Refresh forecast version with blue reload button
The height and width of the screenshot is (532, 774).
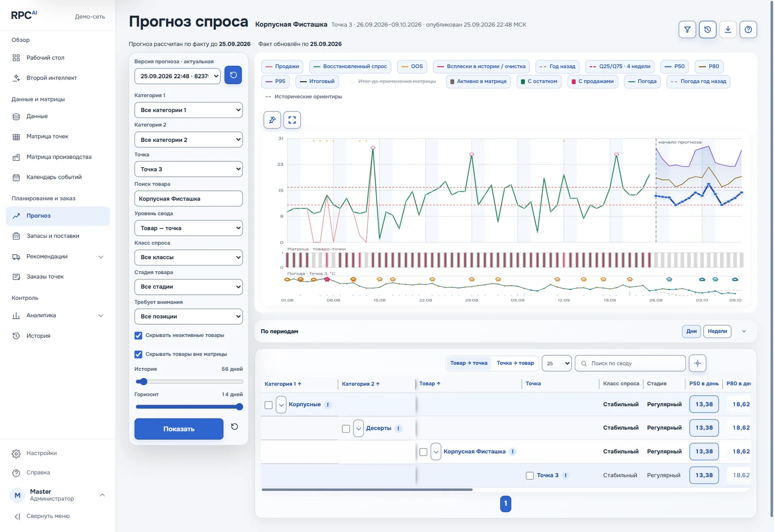(233, 75)
